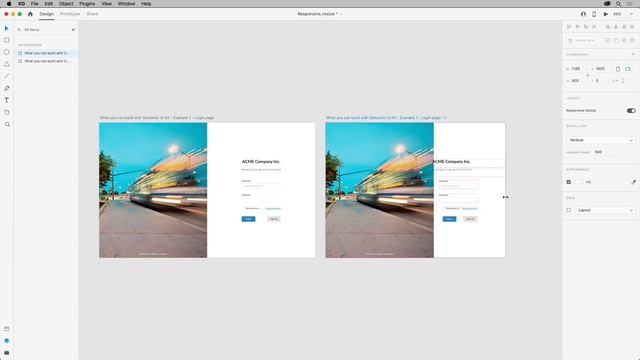Toggle the Fill checkbox
The width and height of the screenshot is (640, 360).
569,182
